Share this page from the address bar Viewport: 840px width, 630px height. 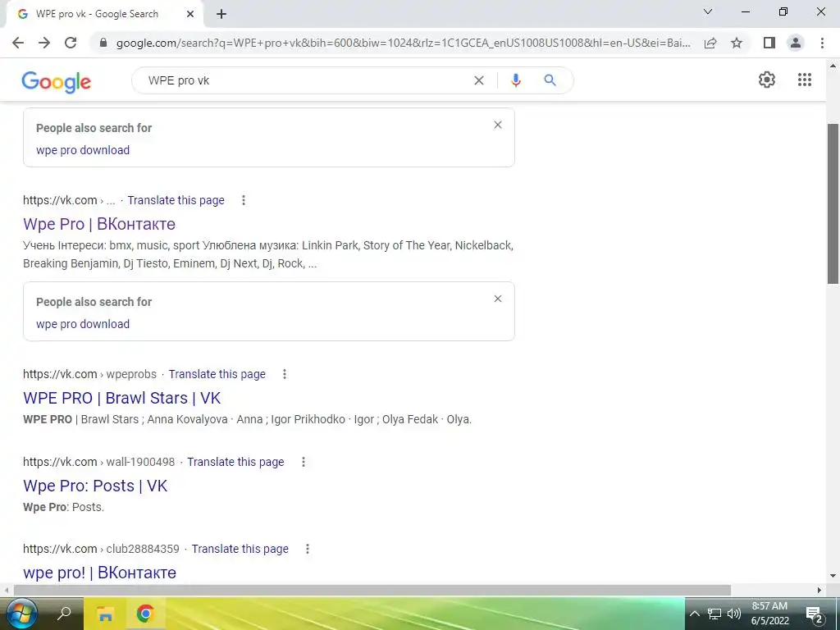tap(710, 43)
